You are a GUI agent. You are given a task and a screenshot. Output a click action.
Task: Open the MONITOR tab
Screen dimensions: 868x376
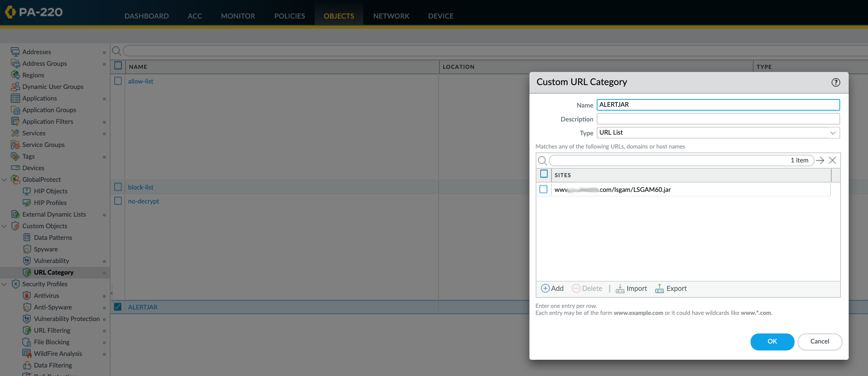(238, 16)
